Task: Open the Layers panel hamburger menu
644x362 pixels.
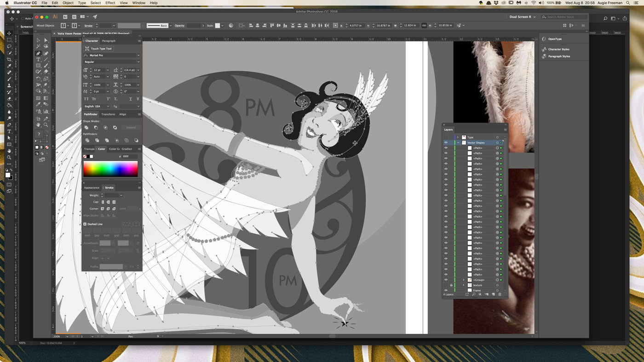Action: pos(505,130)
